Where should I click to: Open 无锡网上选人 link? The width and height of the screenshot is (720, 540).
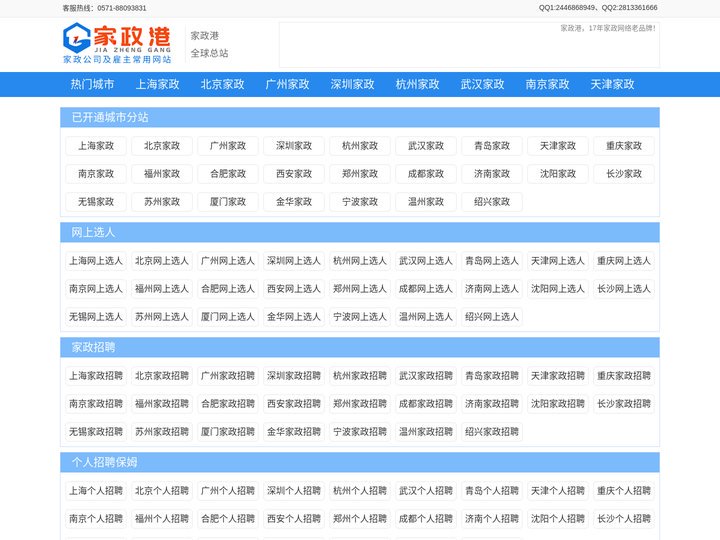click(96, 317)
